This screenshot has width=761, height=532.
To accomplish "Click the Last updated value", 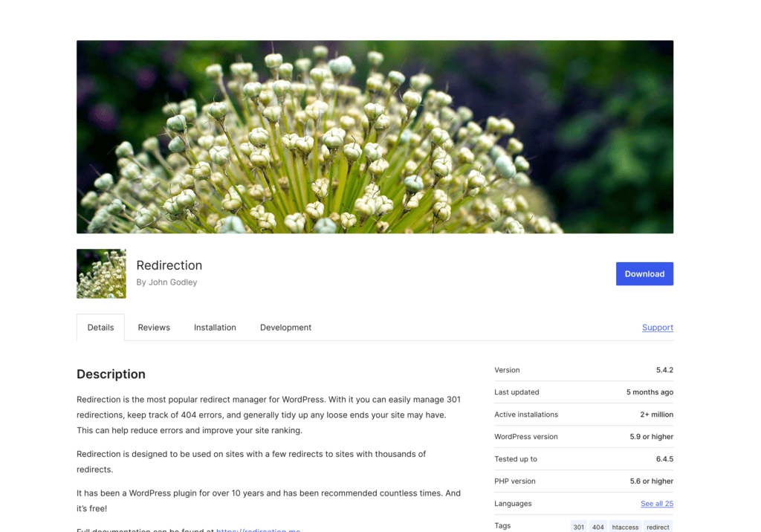I will [x=650, y=392].
